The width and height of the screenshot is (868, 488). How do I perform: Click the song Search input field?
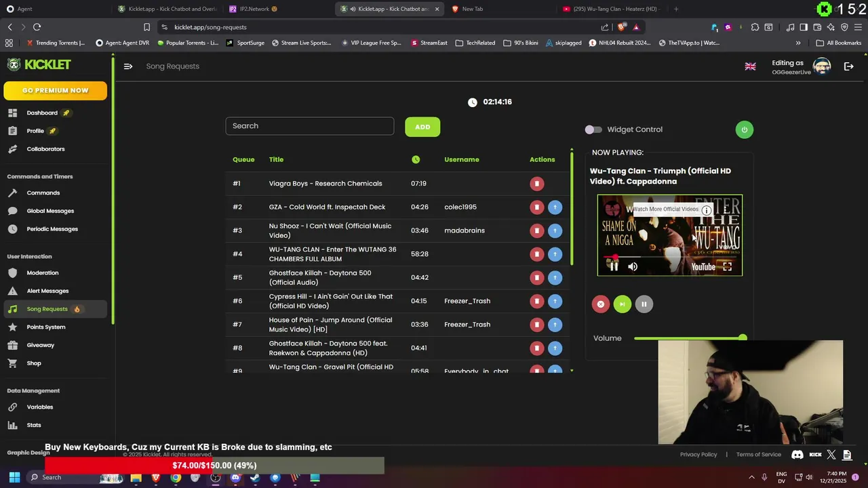coord(310,126)
